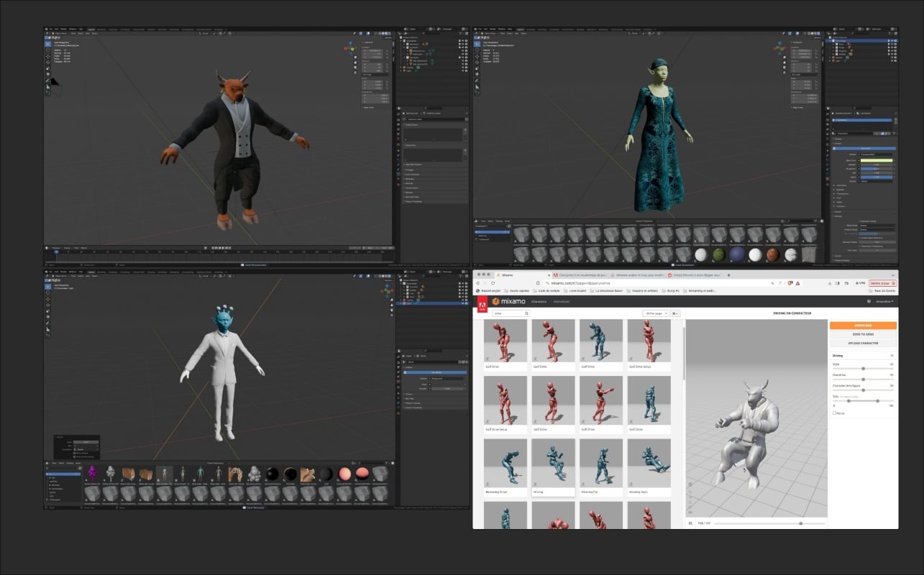Image resolution: width=924 pixels, height=575 pixels.
Task: Select the Select Box tool in bull Blender window
Action: point(48,44)
